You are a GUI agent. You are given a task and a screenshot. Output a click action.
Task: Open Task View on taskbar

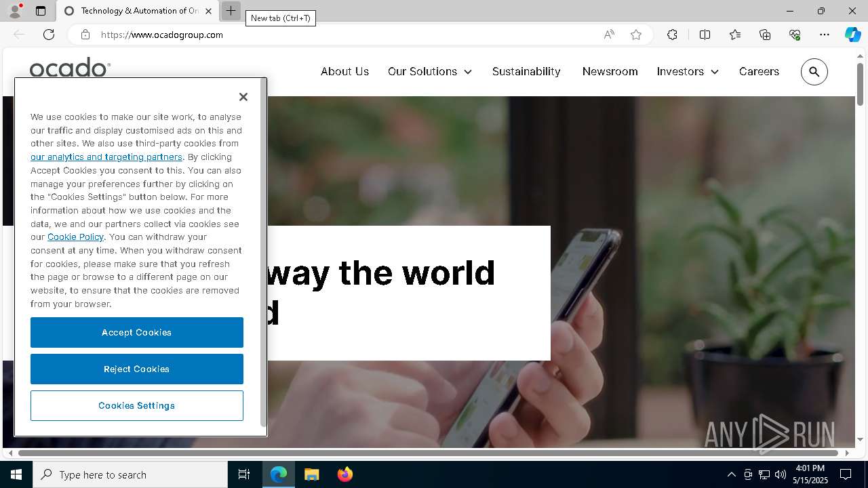pos(244,474)
